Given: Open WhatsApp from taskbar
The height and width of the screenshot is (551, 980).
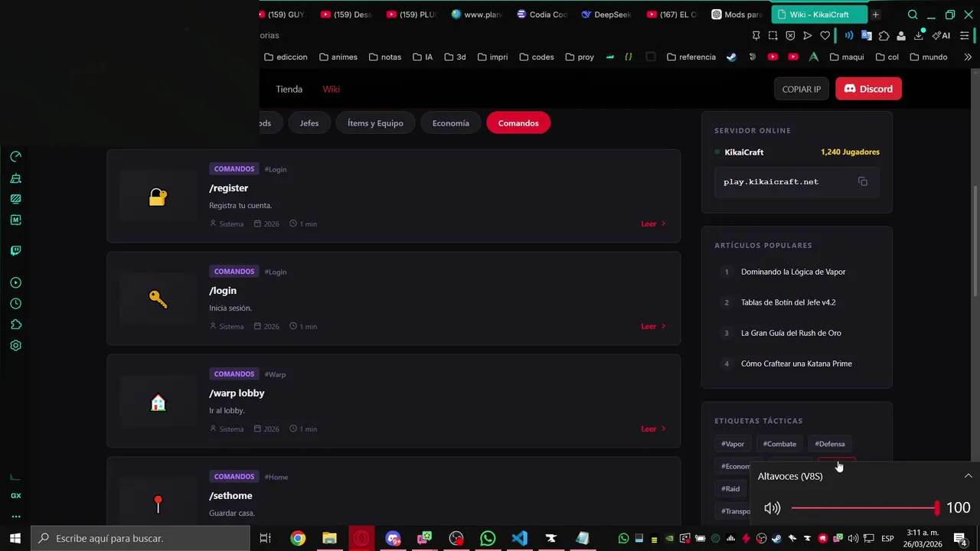Looking at the screenshot, I should [x=488, y=538].
